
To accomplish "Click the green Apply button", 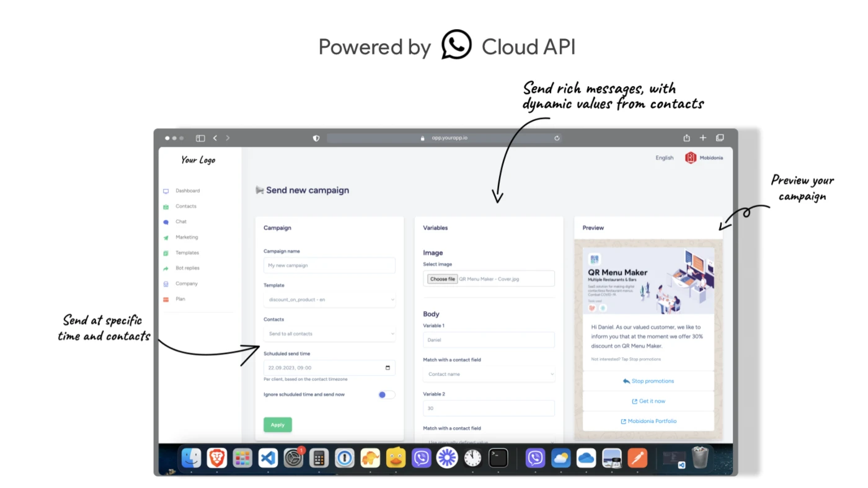I will click(x=277, y=425).
